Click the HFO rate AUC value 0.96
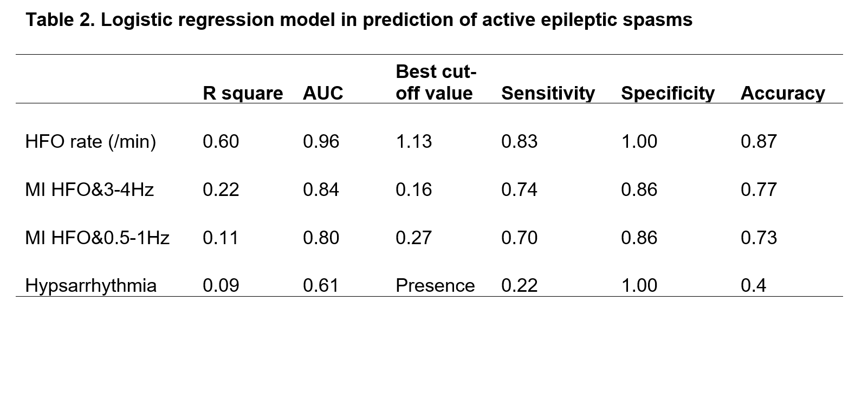Viewport: 868px width, 419px height. pyautogui.click(x=321, y=141)
